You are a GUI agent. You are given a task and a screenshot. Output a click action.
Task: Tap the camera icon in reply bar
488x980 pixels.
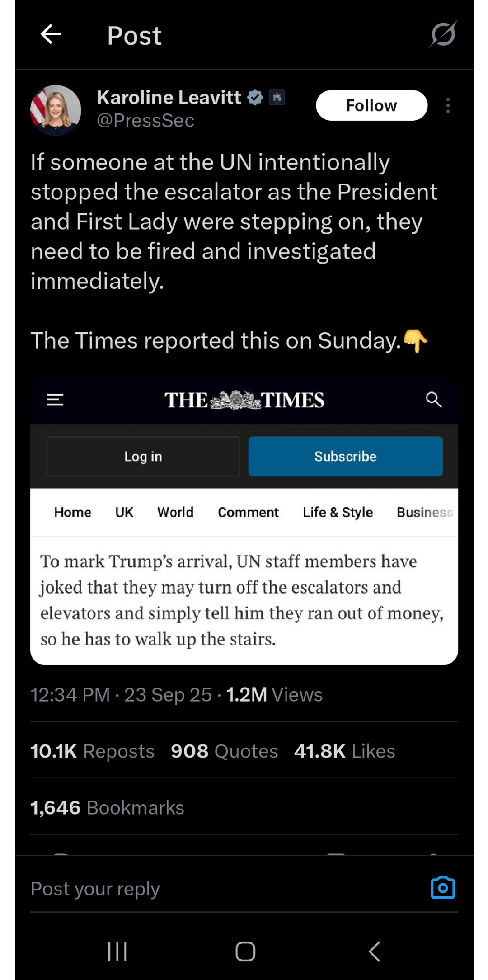[443, 888]
